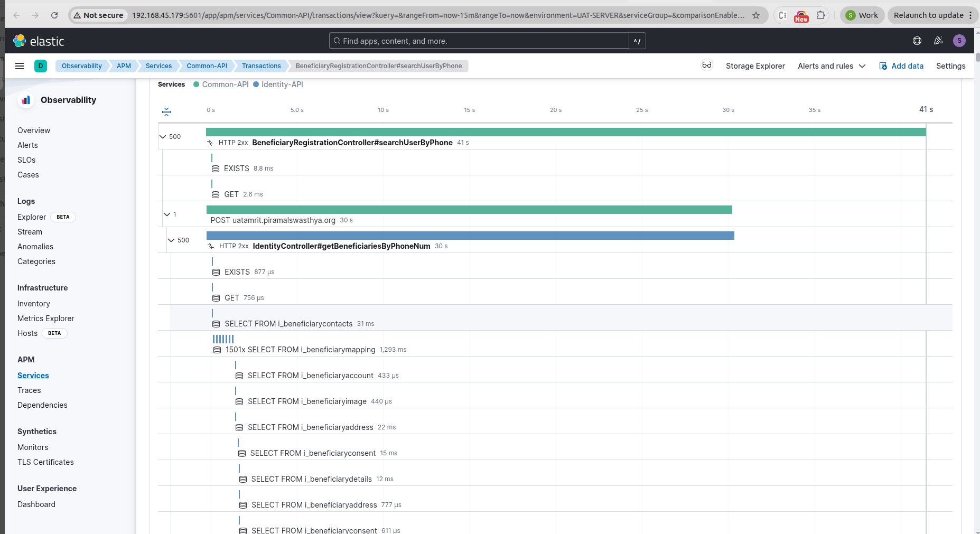The width and height of the screenshot is (980, 534).
Task: Open Alerts and rules dropdown
Action: (831, 66)
